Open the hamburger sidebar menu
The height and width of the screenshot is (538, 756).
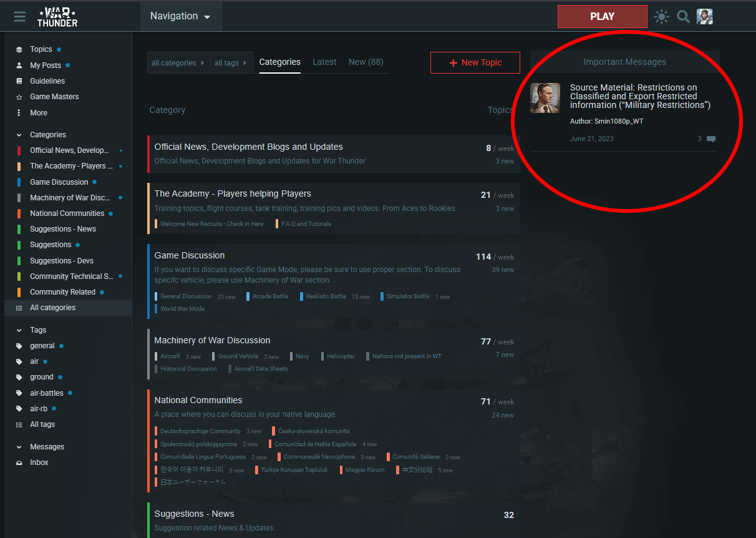click(20, 16)
